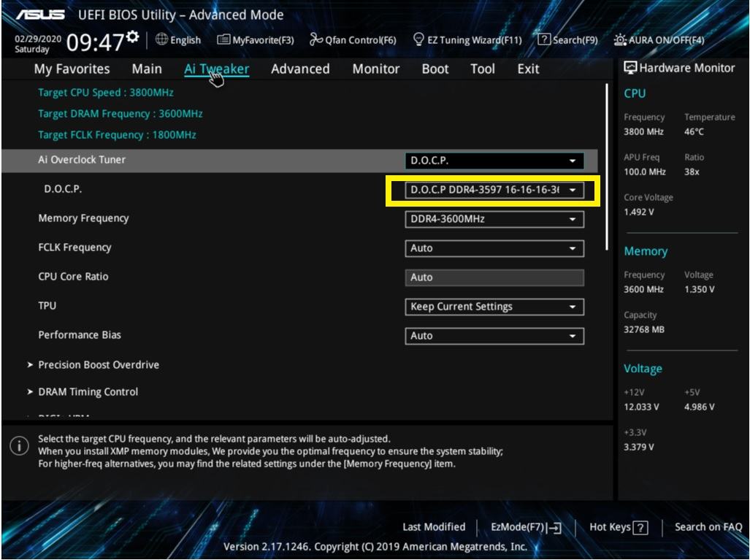The height and width of the screenshot is (560, 750).
Task: Open the Performance Bias dropdown
Action: coord(494,336)
